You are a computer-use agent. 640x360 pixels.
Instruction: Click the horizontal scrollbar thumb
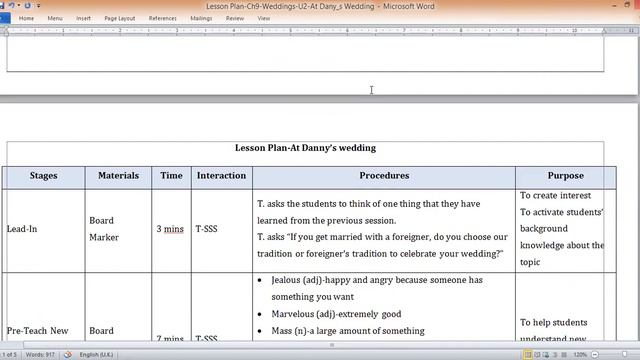tap(331, 345)
